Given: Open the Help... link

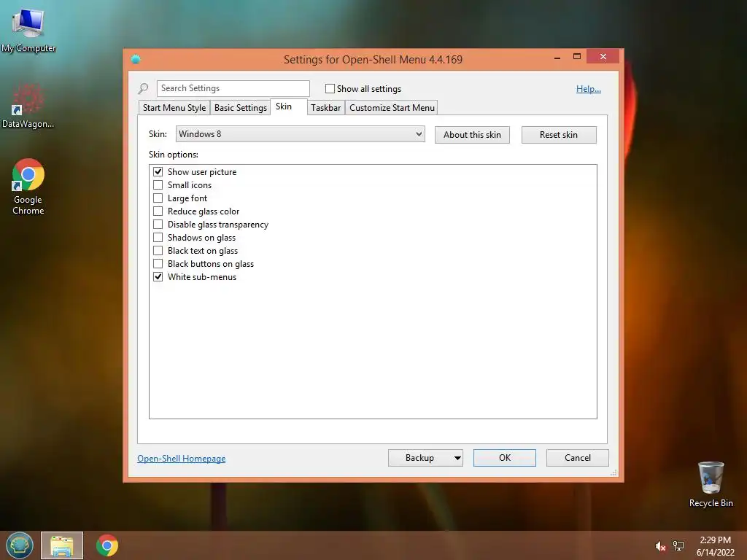Looking at the screenshot, I should click(x=589, y=89).
